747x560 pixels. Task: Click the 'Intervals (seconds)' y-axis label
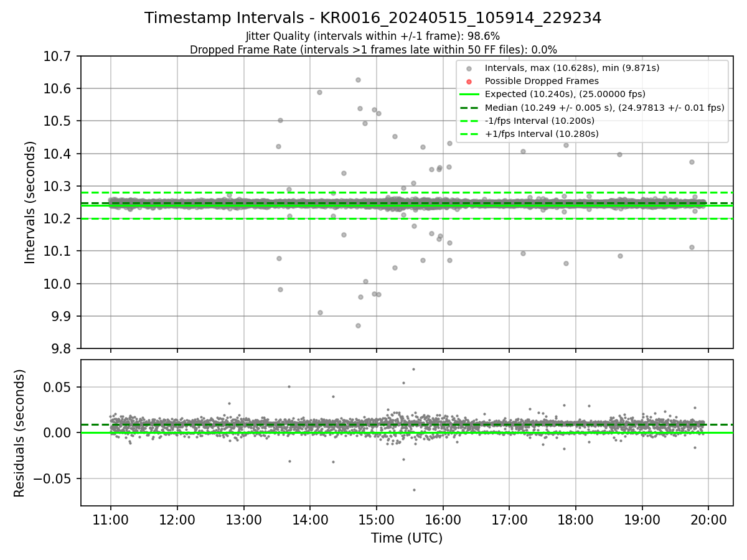[x=31, y=202]
